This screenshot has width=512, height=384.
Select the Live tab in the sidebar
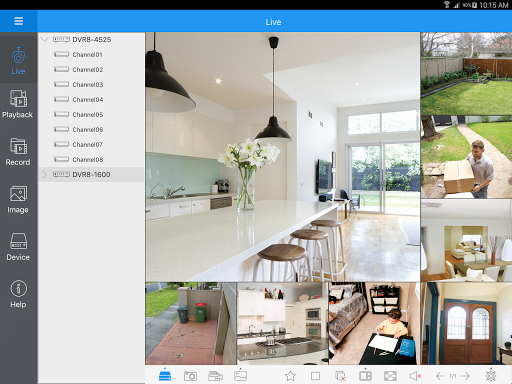[18, 61]
